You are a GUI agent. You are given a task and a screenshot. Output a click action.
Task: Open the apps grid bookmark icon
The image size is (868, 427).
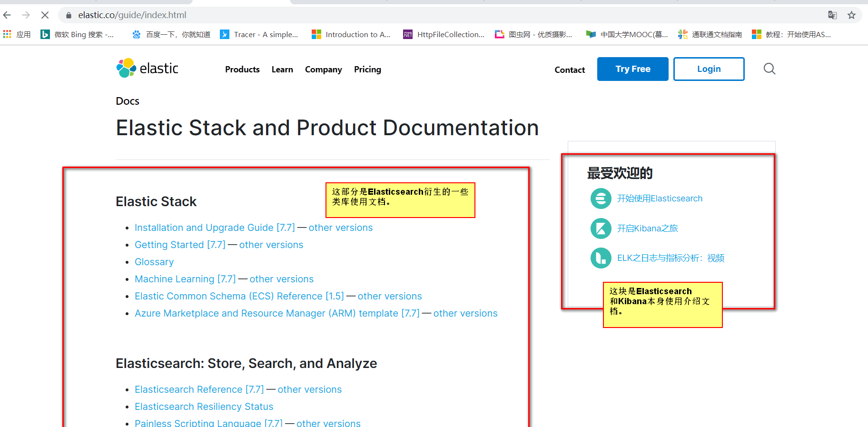(x=7, y=34)
